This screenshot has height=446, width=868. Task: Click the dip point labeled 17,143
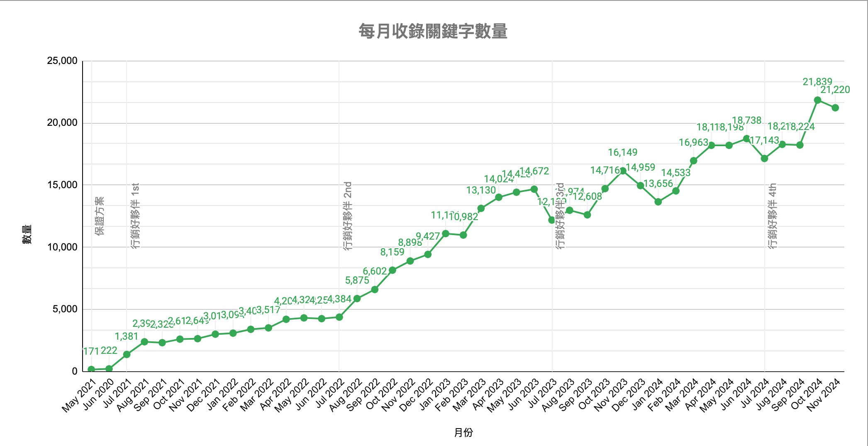pyautogui.click(x=765, y=158)
